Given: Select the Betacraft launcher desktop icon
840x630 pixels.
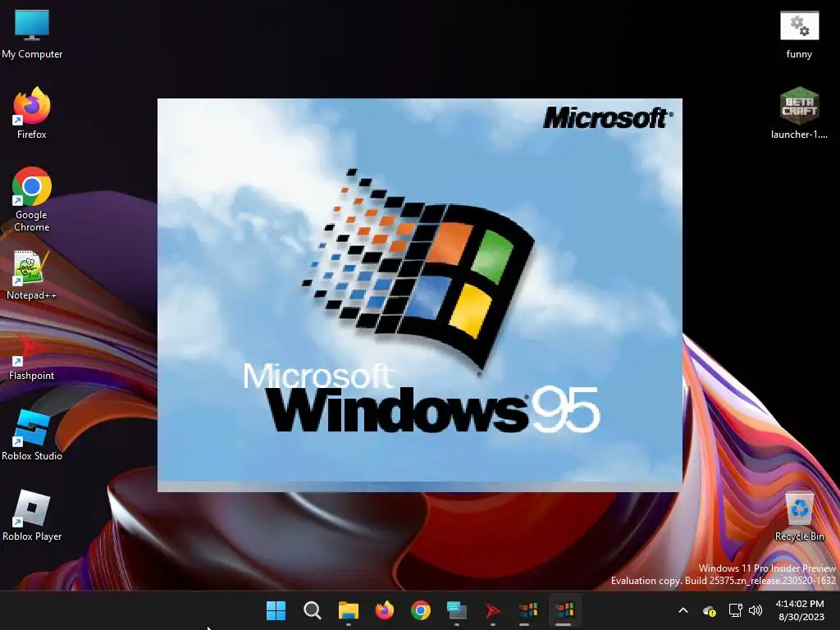Looking at the screenshot, I should click(799, 113).
